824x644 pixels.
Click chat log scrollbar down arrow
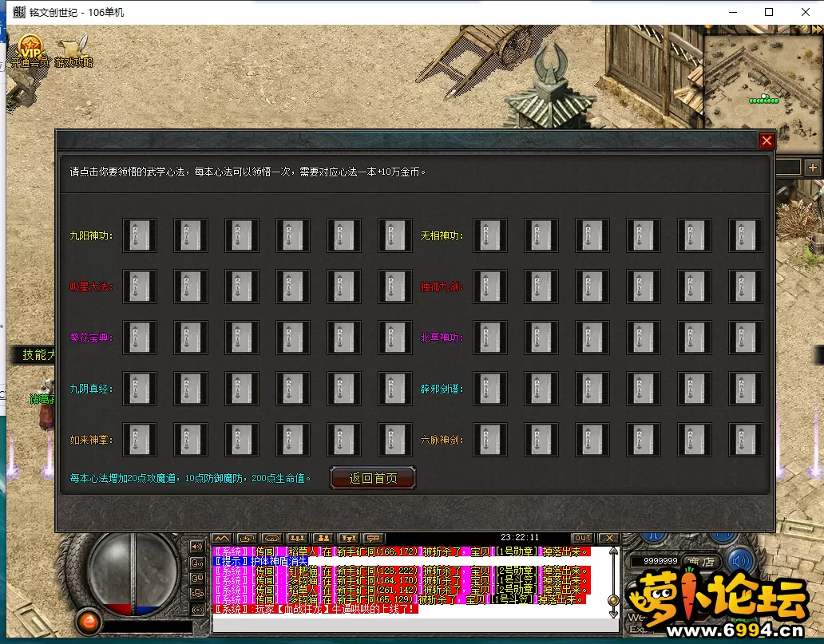[613, 614]
